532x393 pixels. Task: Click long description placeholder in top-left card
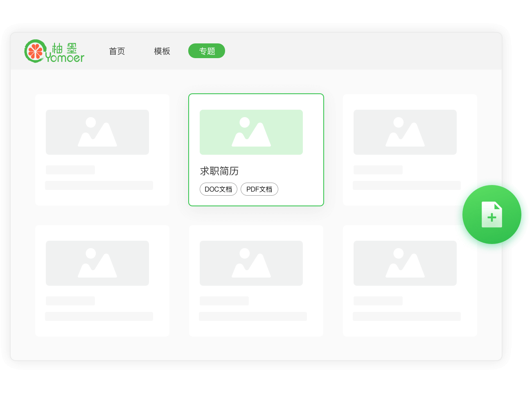coord(99,185)
